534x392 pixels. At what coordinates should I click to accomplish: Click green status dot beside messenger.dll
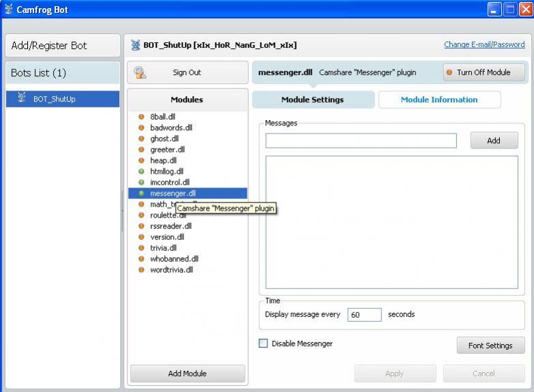point(141,193)
